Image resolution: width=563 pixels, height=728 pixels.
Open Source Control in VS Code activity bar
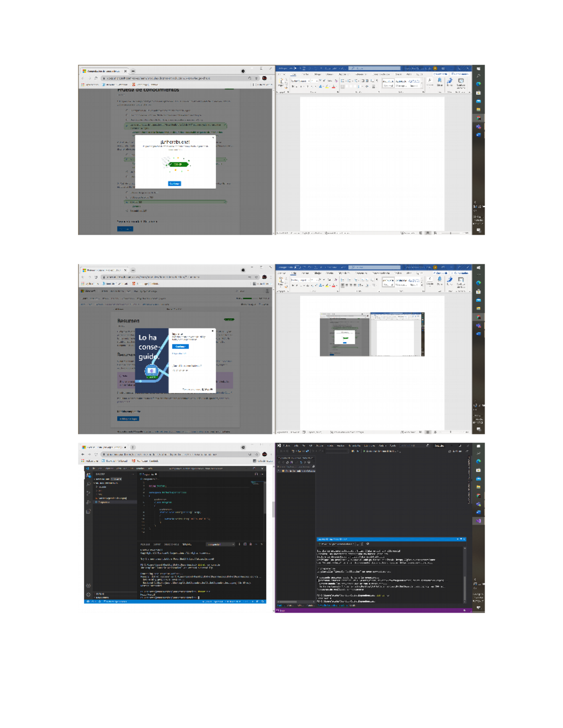pos(88,493)
